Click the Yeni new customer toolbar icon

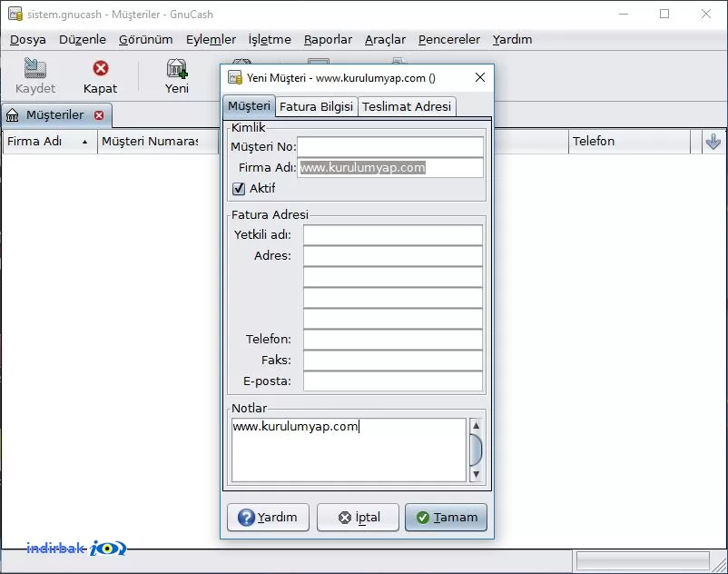[x=177, y=68]
